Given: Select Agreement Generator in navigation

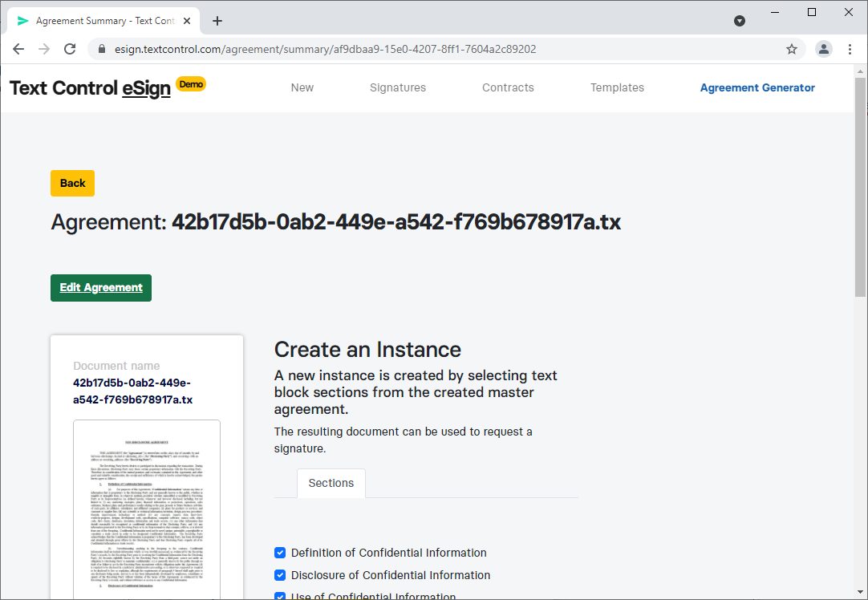Looking at the screenshot, I should (757, 87).
